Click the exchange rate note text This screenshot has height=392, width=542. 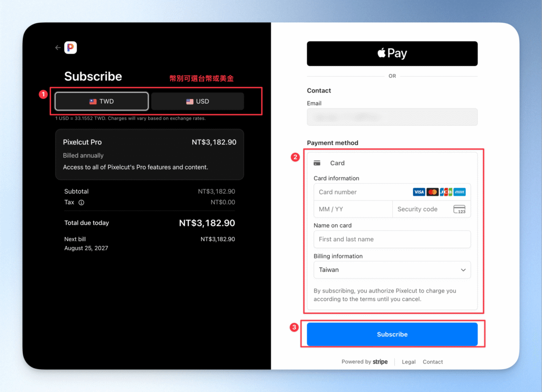[130, 118]
